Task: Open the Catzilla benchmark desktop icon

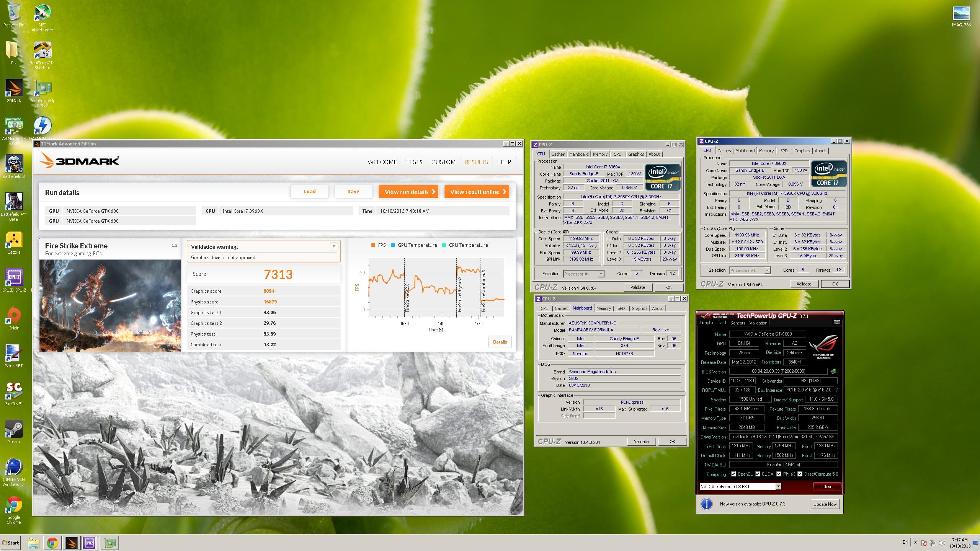Action: coord(14,242)
